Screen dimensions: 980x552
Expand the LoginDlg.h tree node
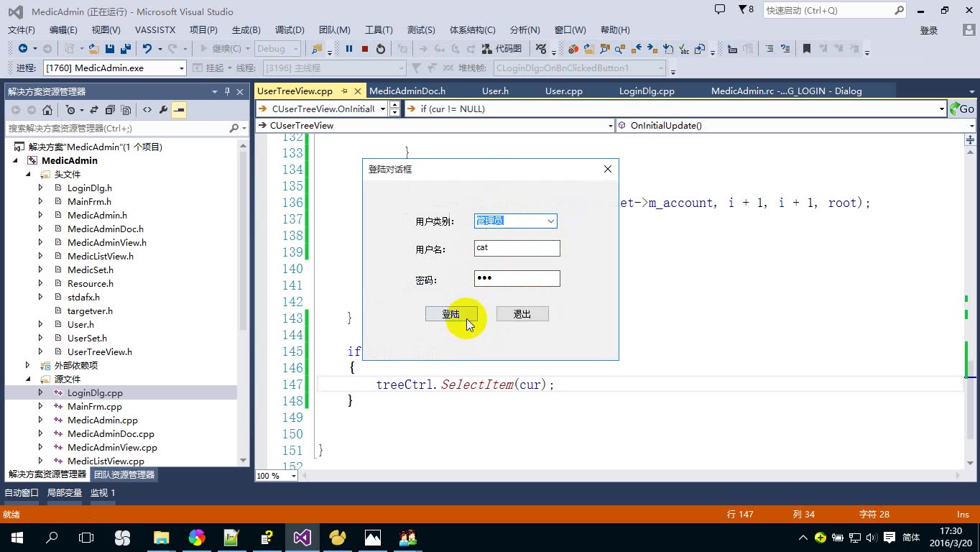(40, 188)
